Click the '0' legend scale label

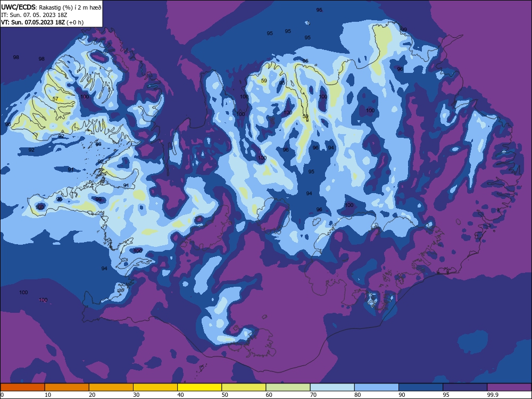[2, 395]
